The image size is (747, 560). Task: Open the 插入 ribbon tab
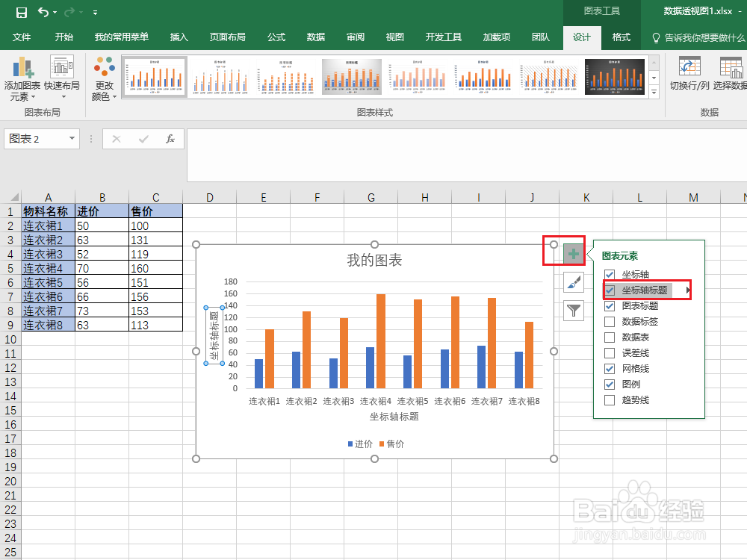point(179,37)
